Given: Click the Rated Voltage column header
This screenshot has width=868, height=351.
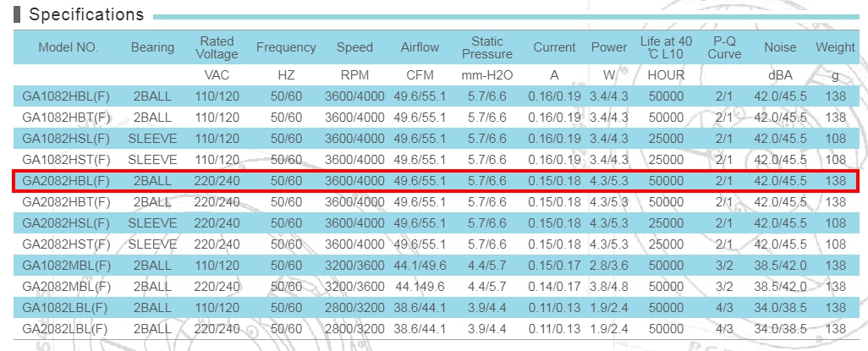Looking at the screenshot, I should (x=217, y=47).
